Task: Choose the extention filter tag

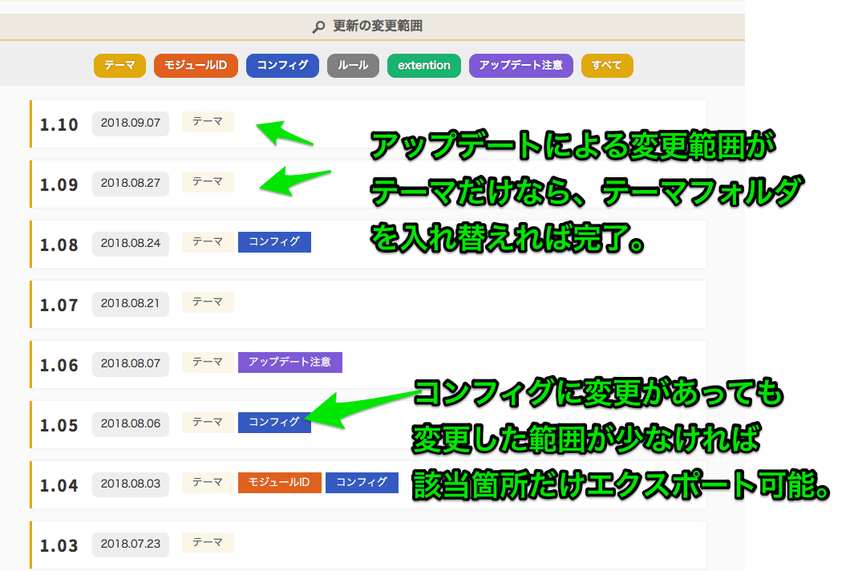Action: 424,66
